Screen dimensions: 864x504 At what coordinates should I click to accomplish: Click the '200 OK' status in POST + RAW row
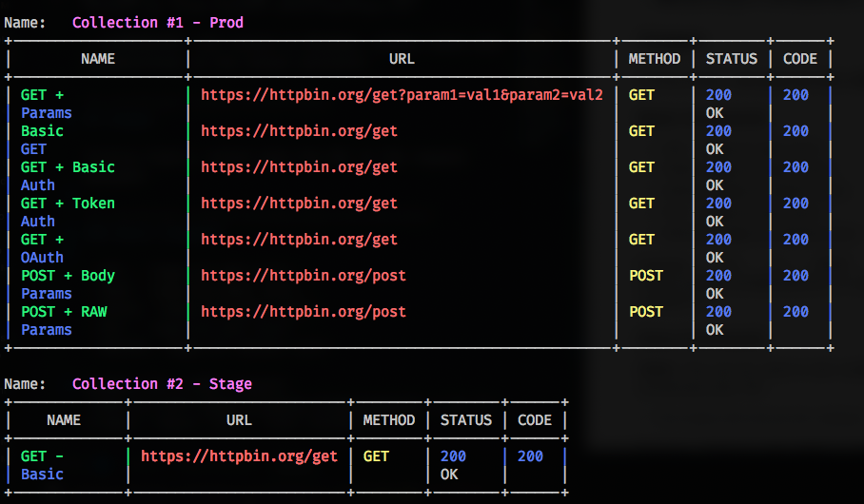click(x=718, y=320)
